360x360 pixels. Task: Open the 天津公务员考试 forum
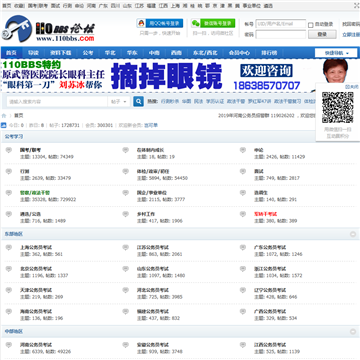[36, 290]
